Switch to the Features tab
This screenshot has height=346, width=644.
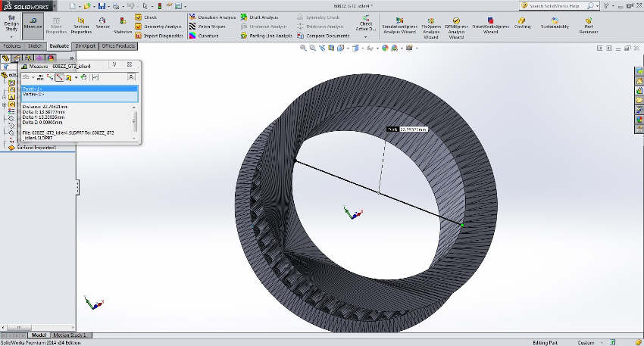click(12, 46)
